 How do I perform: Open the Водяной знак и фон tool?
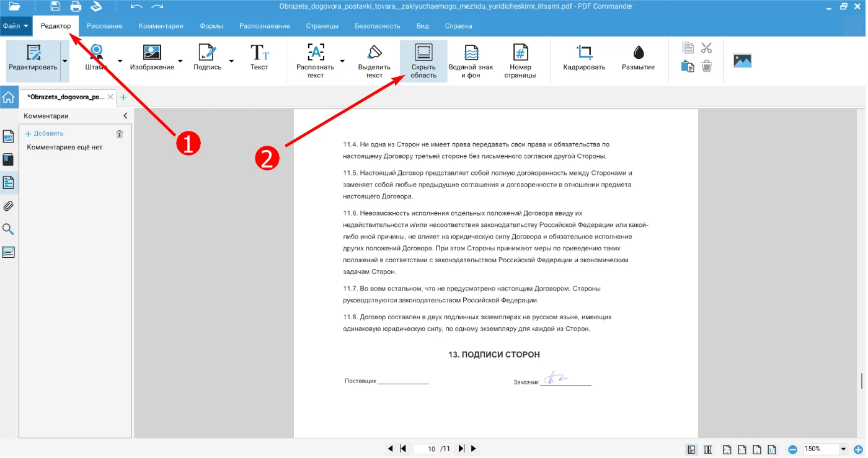pyautogui.click(x=471, y=53)
